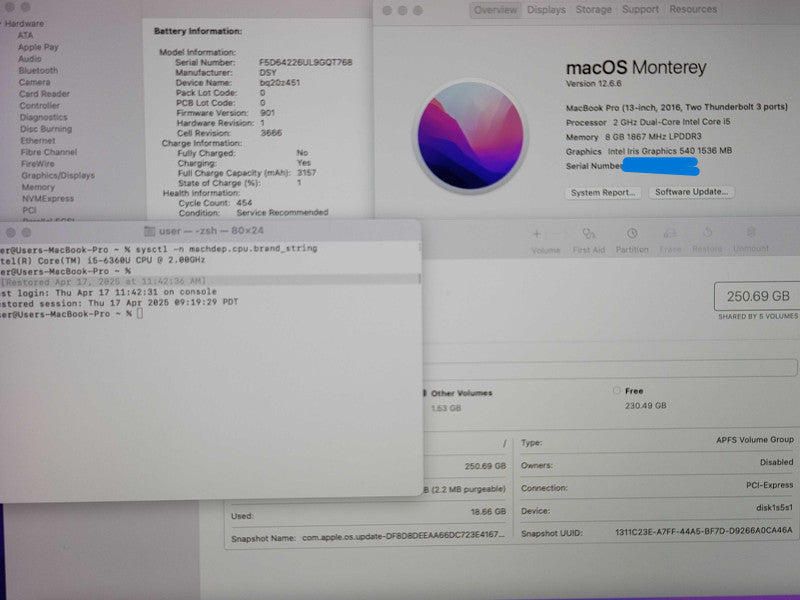Image resolution: width=800 pixels, height=600 pixels.
Task: Select Card Reader in the sidebar
Action: point(44,94)
